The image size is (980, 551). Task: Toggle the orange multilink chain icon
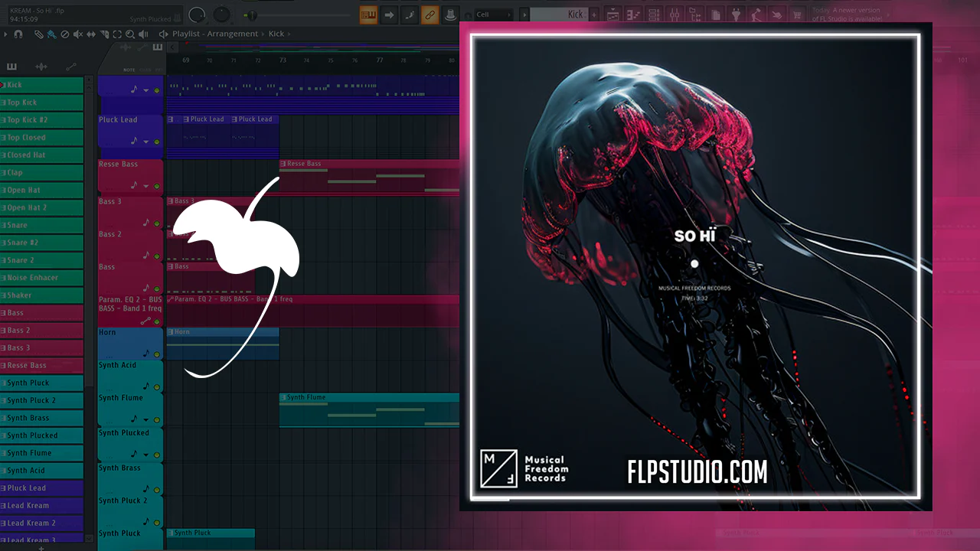(x=430, y=15)
